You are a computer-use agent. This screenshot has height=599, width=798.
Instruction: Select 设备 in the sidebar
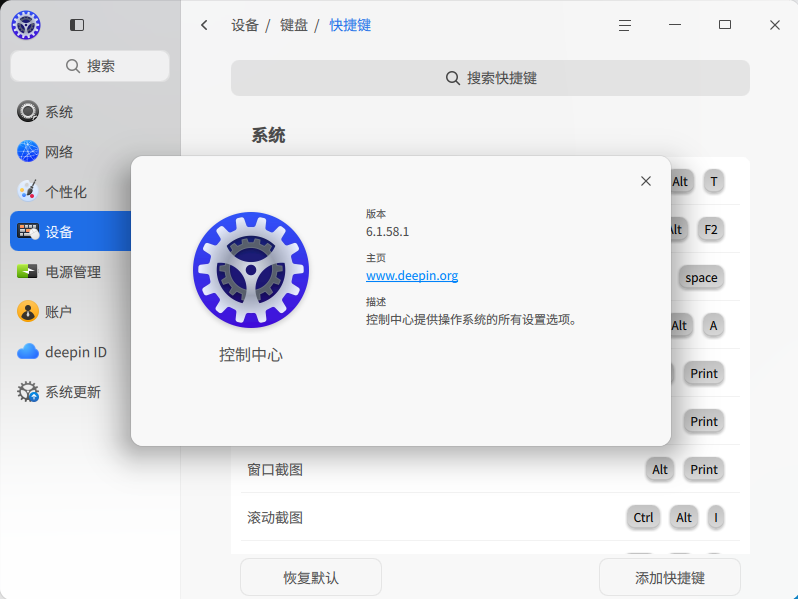coord(70,232)
